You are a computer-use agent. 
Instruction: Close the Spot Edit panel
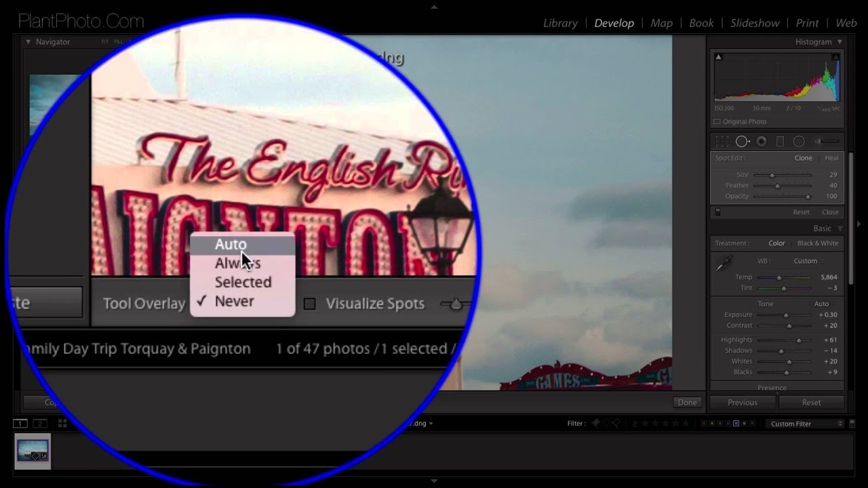click(x=830, y=212)
